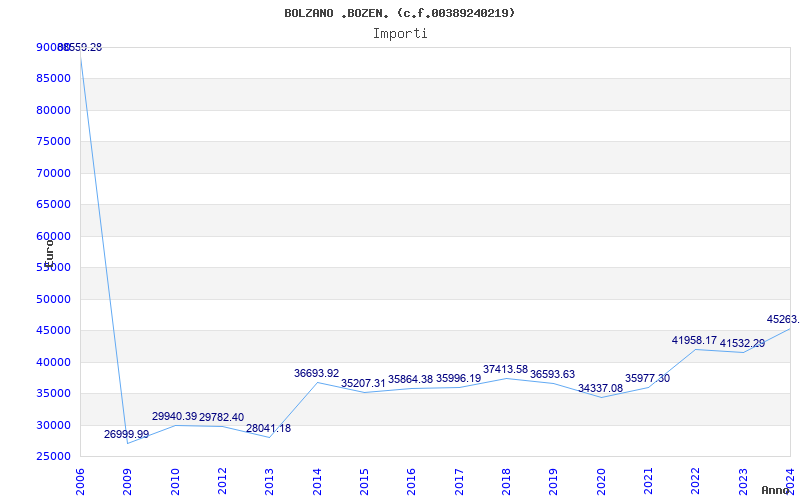The width and height of the screenshot is (800, 500).
Task: Select the y-axis value 85000
Action: pos(54,79)
